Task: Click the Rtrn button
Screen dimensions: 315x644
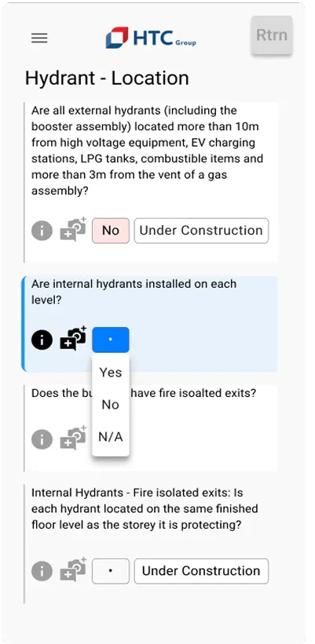Action: [272, 35]
